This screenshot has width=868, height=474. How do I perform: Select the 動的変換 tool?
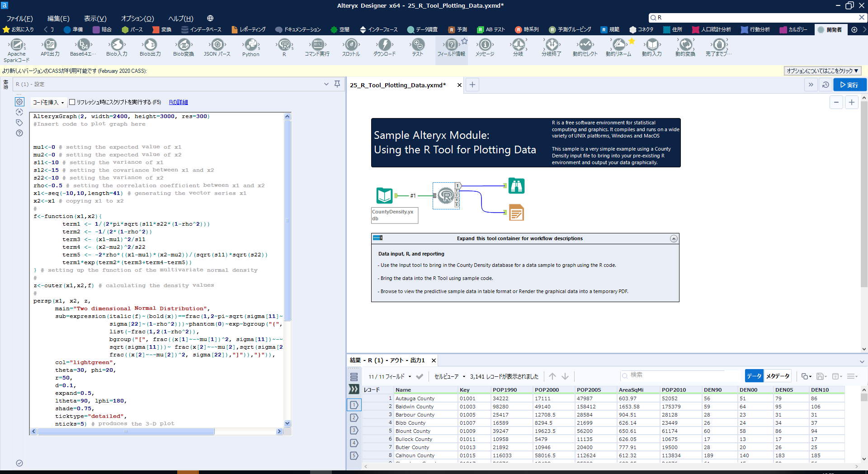click(685, 47)
